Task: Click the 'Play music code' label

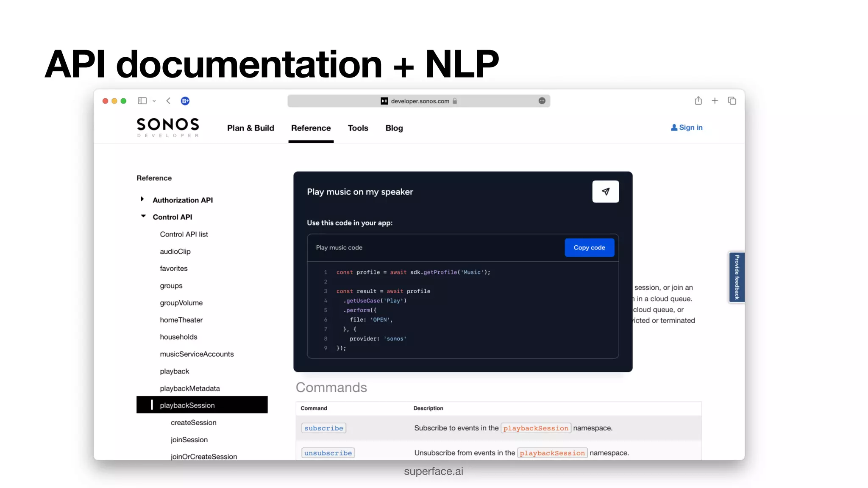Action: point(339,247)
